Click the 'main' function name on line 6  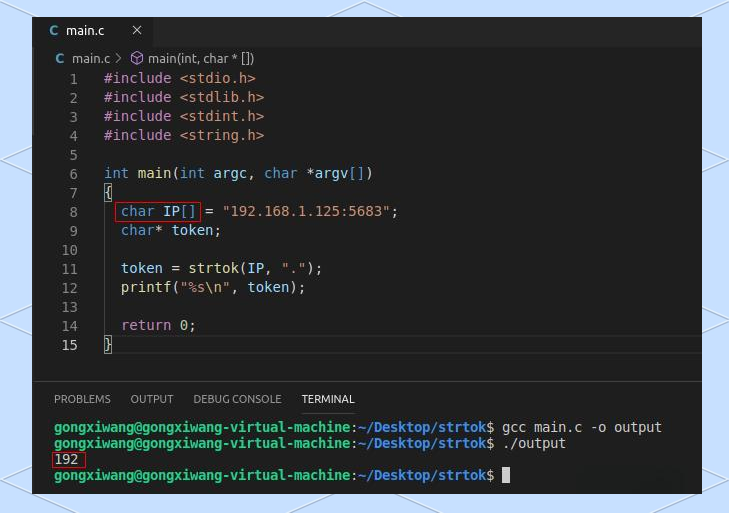pos(154,173)
